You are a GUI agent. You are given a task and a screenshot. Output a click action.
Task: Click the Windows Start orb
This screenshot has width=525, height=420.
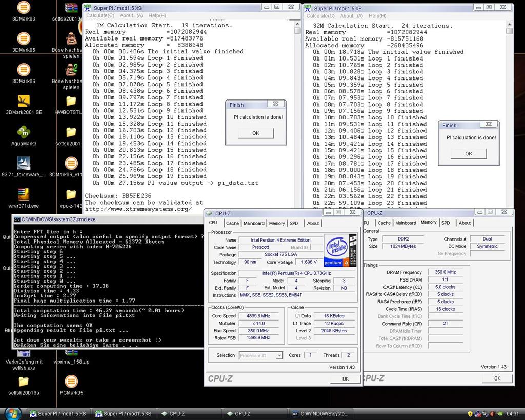pos(13,413)
